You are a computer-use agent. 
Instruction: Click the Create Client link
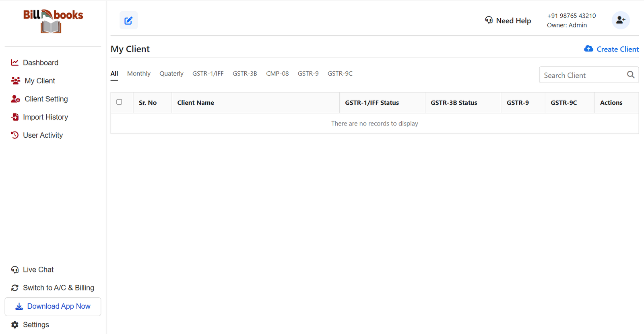click(617, 49)
